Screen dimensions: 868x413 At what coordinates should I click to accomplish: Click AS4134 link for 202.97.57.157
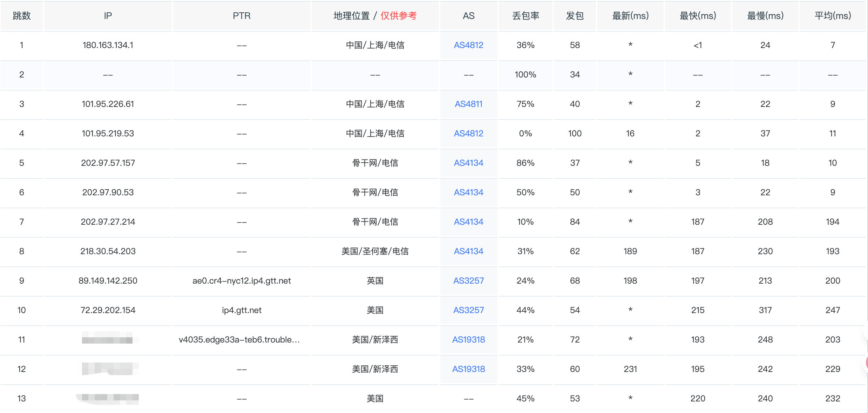pyautogui.click(x=468, y=163)
